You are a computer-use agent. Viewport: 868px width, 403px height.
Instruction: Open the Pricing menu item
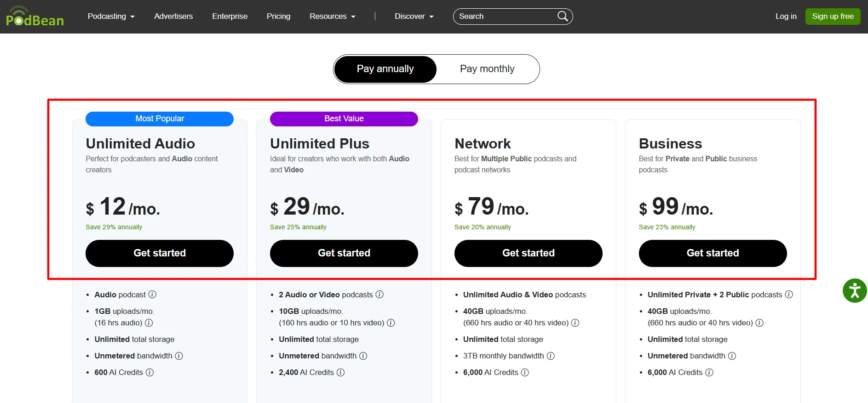pos(278,16)
